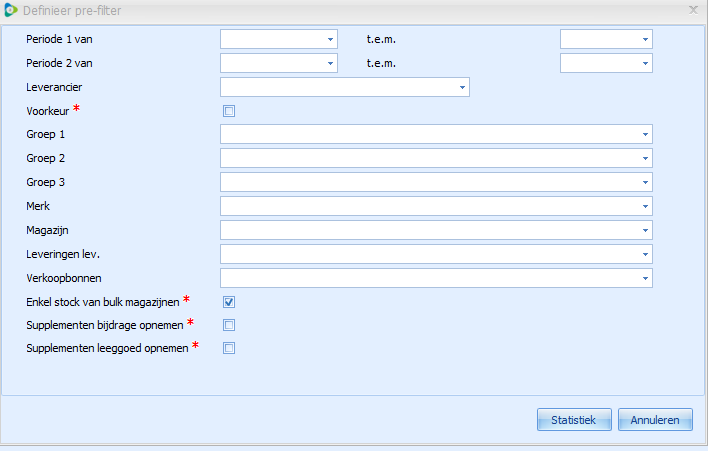Expand the Leveringen lev. dropdown arrow
This screenshot has height=451, width=708.
tap(645, 254)
